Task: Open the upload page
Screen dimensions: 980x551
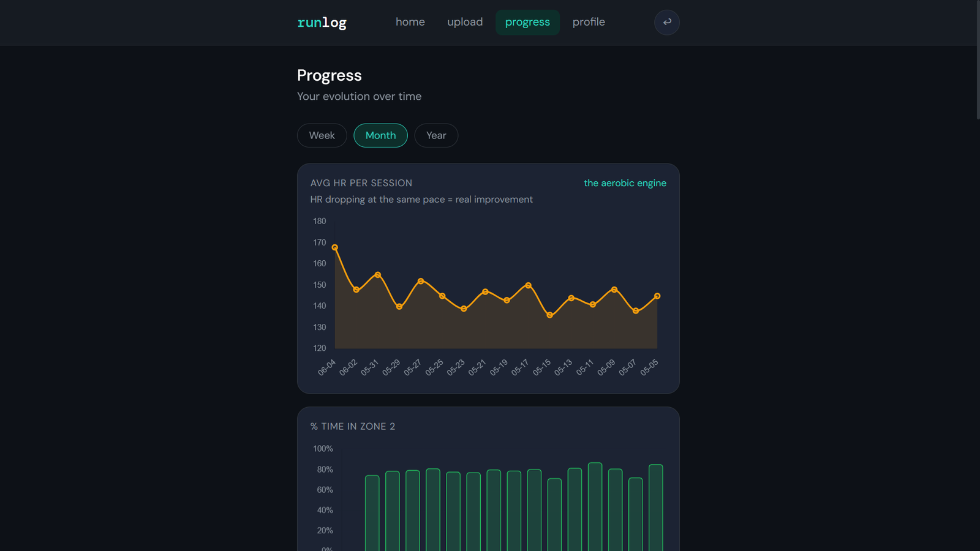Action: coord(465,22)
